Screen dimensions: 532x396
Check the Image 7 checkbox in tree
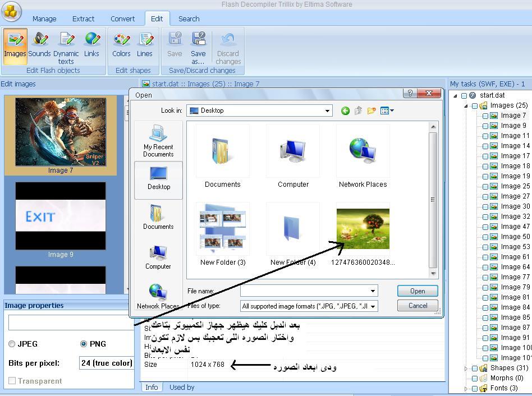click(485, 116)
